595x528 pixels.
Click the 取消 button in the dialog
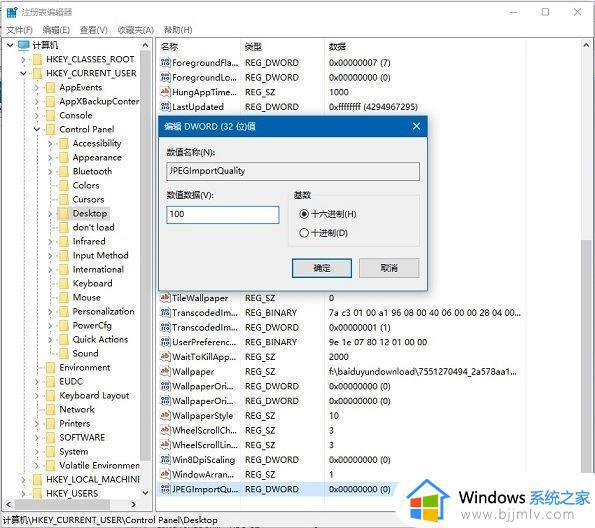pyautogui.click(x=389, y=268)
